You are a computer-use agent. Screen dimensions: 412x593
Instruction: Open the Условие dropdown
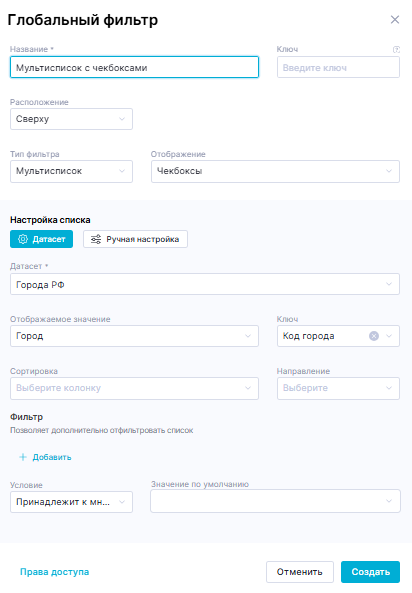72,502
